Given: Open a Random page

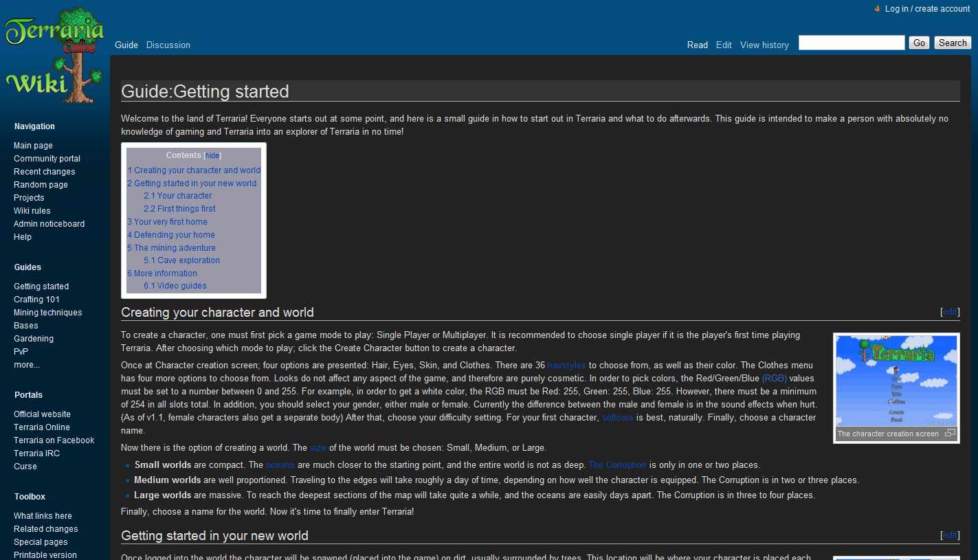Looking at the screenshot, I should coord(41,185).
